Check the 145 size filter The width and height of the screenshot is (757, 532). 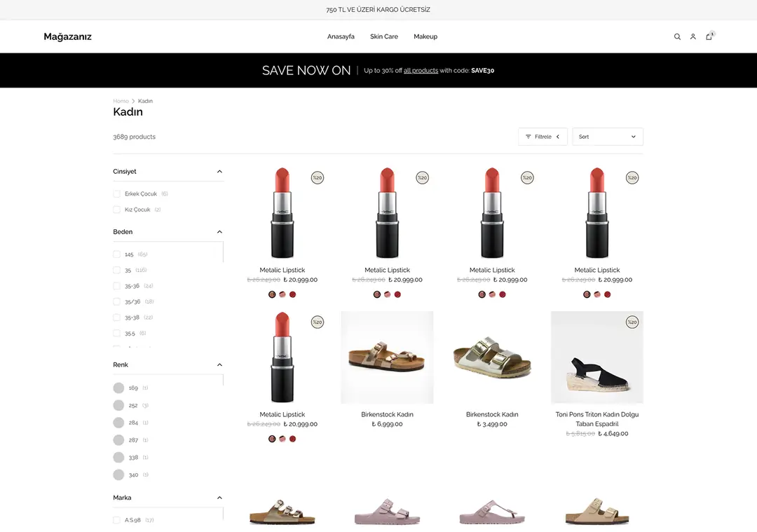point(116,254)
